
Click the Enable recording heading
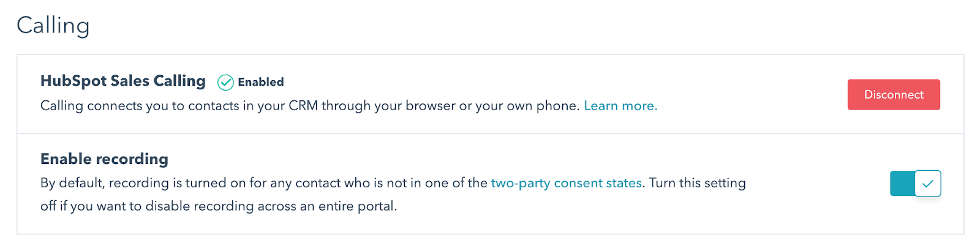[104, 159]
